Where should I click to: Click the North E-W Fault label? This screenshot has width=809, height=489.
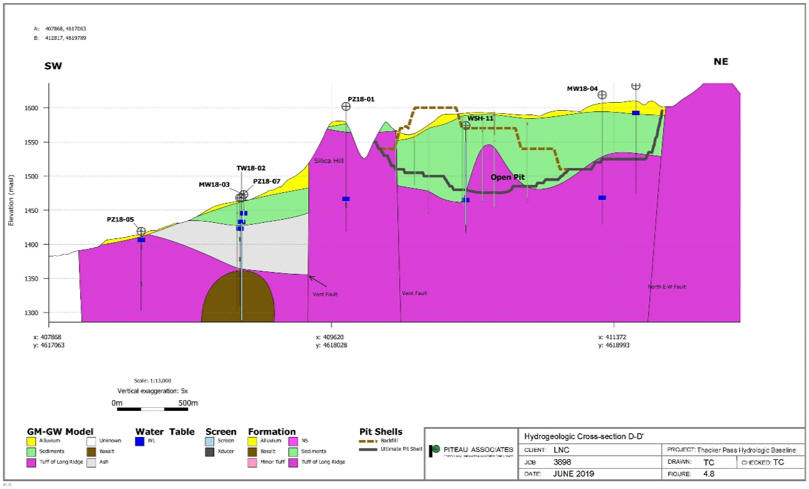click(x=665, y=287)
